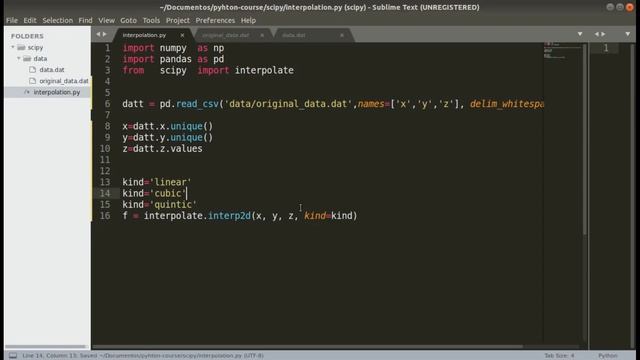Open the View menu
640x360 pixels.
106,20
